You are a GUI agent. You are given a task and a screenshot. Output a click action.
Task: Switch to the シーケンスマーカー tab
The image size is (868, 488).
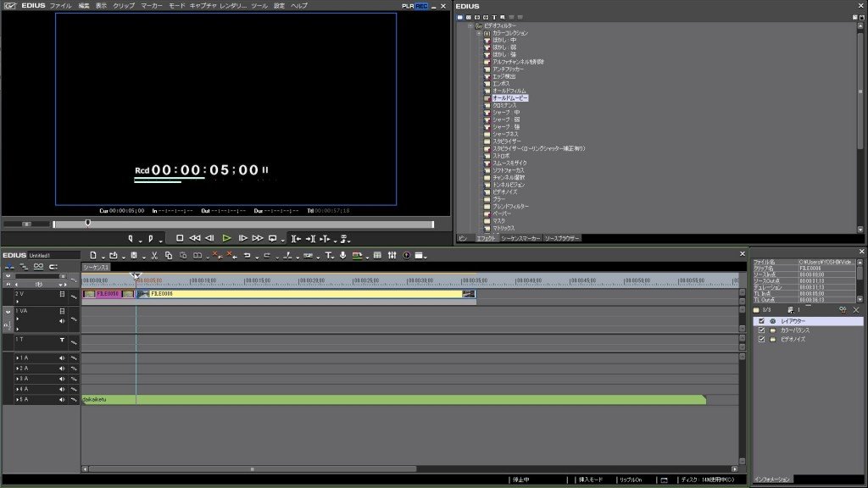tap(520, 238)
